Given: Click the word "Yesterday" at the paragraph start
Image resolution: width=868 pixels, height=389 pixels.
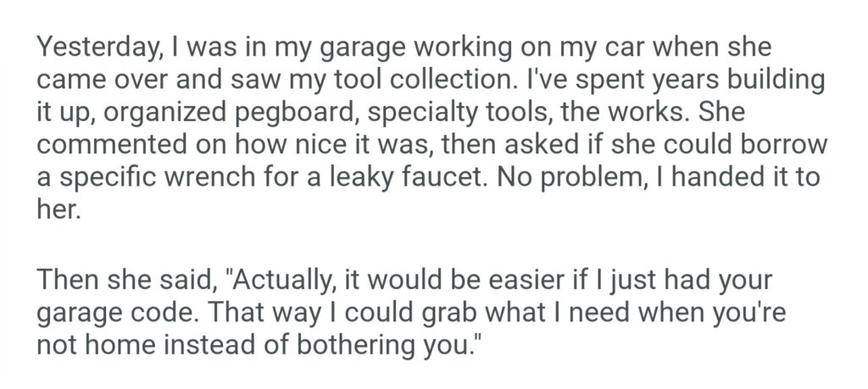Looking at the screenshot, I should point(93,48).
